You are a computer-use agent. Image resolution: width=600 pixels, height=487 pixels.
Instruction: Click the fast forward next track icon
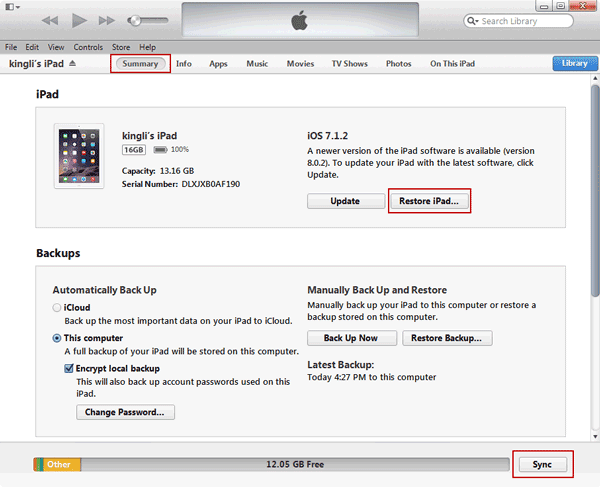coord(106,21)
